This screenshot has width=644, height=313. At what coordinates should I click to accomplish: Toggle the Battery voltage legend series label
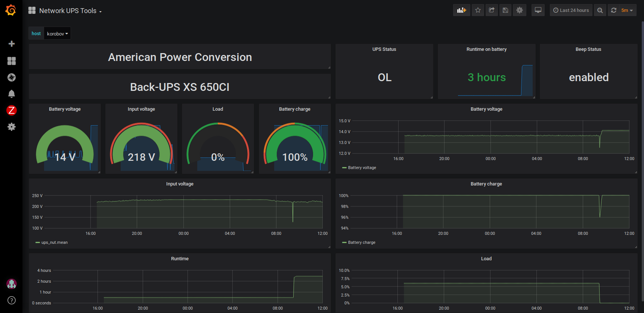(x=362, y=168)
